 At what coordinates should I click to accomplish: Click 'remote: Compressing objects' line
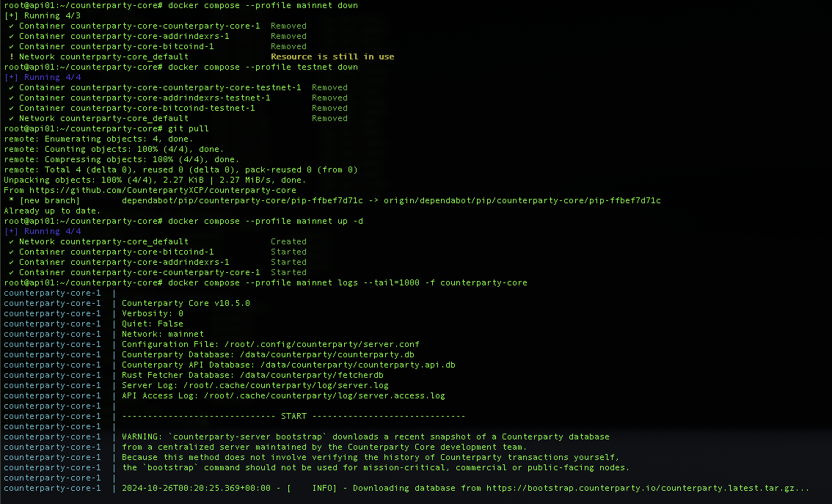click(122, 159)
